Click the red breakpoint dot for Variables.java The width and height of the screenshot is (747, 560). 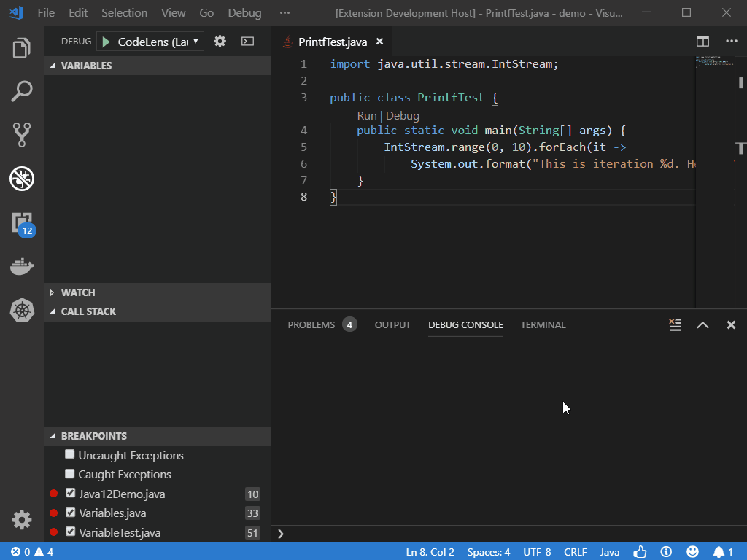pyautogui.click(x=54, y=513)
